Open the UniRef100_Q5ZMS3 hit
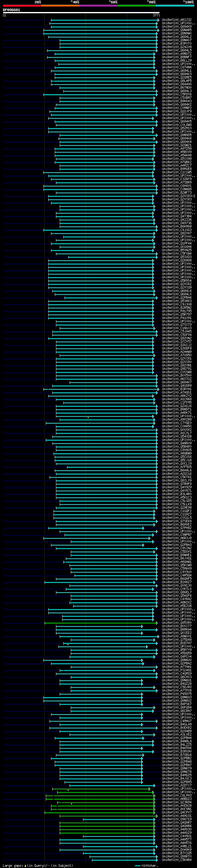The image size is (197, 868). point(177,128)
